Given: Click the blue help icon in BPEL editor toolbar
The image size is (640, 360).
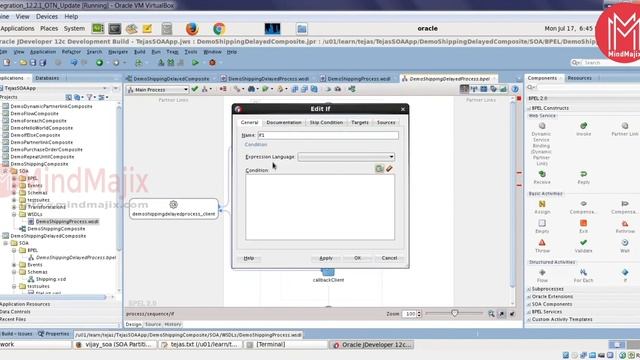Looking at the screenshot, I should click(x=515, y=89).
